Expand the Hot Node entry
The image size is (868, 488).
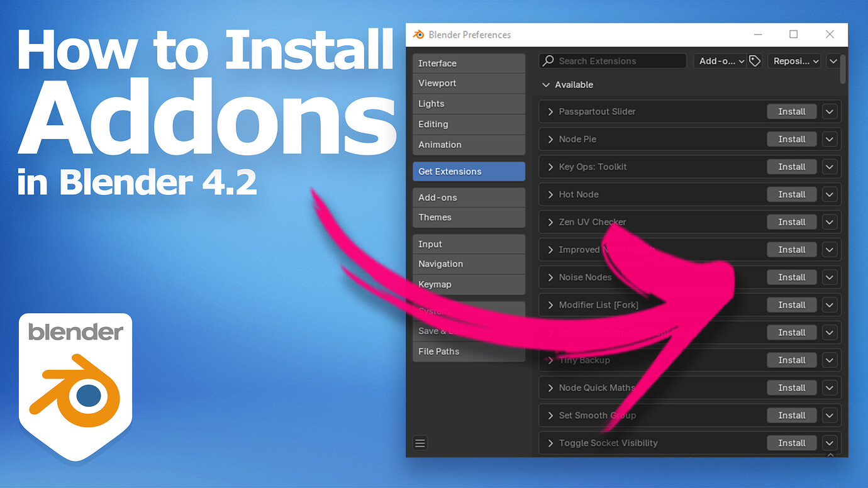pyautogui.click(x=550, y=195)
